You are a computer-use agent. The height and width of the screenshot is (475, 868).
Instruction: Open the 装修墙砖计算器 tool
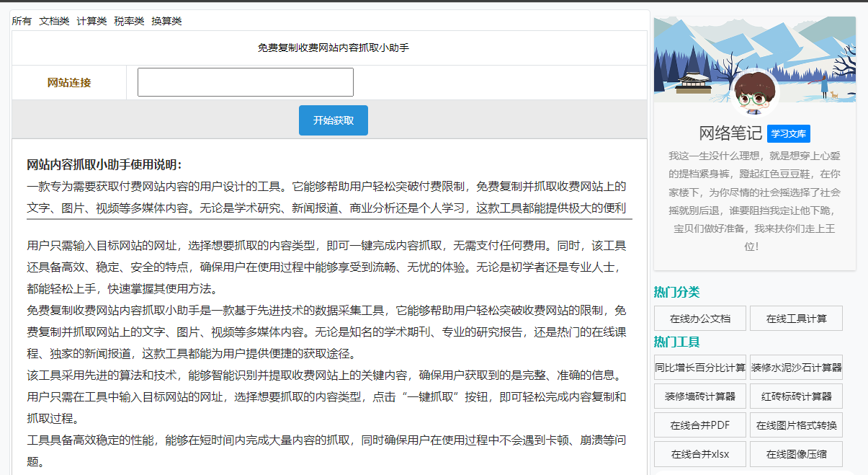(x=700, y=396)
